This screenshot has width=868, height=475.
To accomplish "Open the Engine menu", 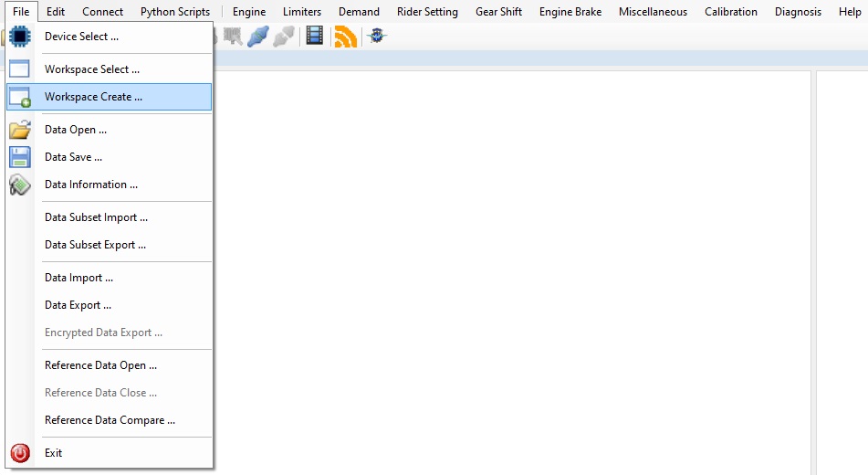I will point(249,12).
